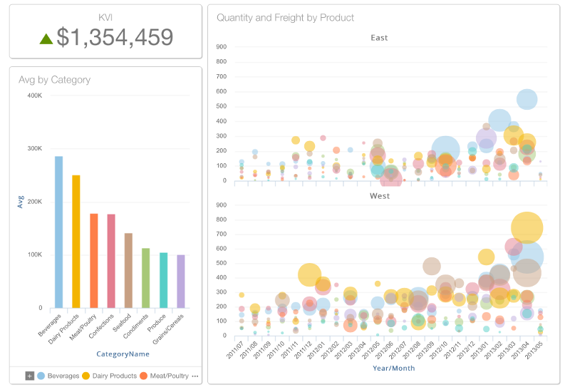Click the CategoryName axis title
This screenshot has width=570, height=392.
(123, 354)
